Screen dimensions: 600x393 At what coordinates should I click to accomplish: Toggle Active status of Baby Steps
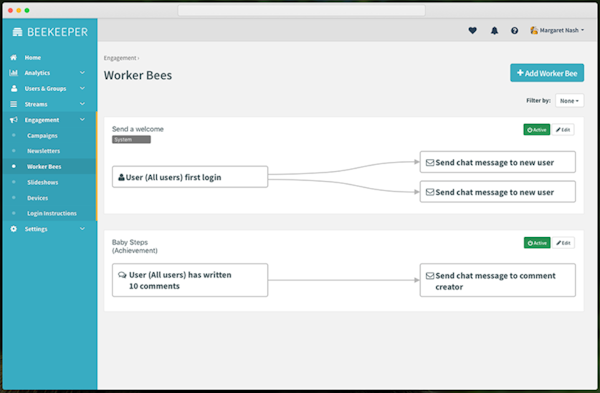[x=537, y=243]
